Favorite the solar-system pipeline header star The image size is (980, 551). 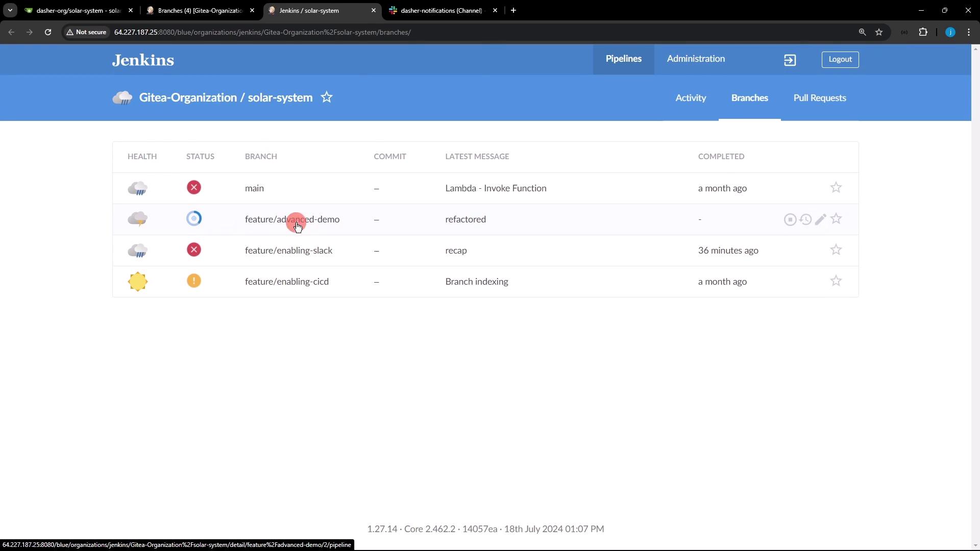pos(327,97)
